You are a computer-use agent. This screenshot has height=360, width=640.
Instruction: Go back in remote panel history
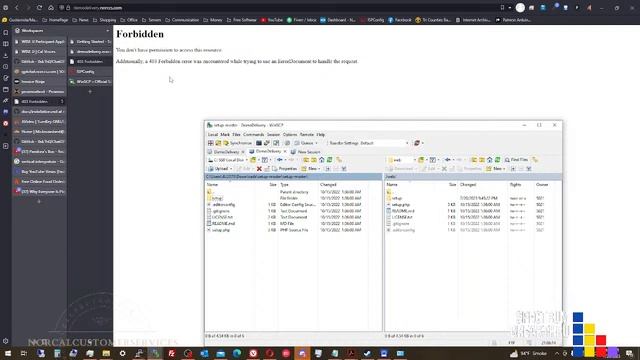tap(448, 160)
